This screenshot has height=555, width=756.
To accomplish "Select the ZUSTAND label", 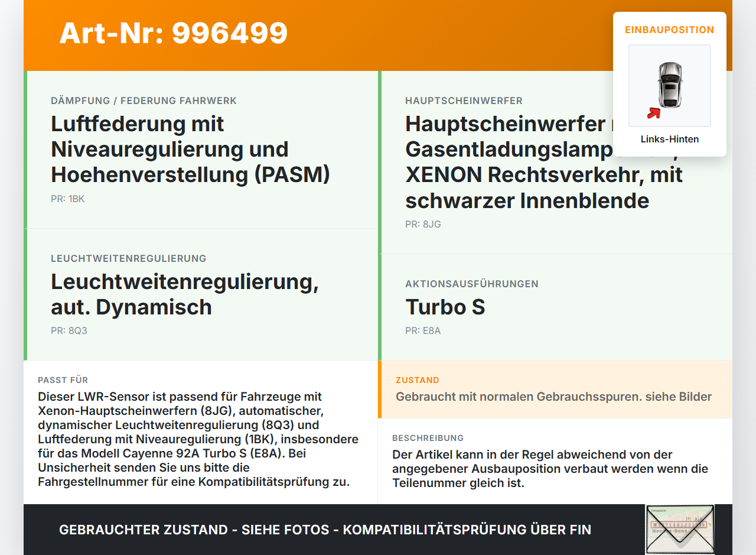I will 418,380.
